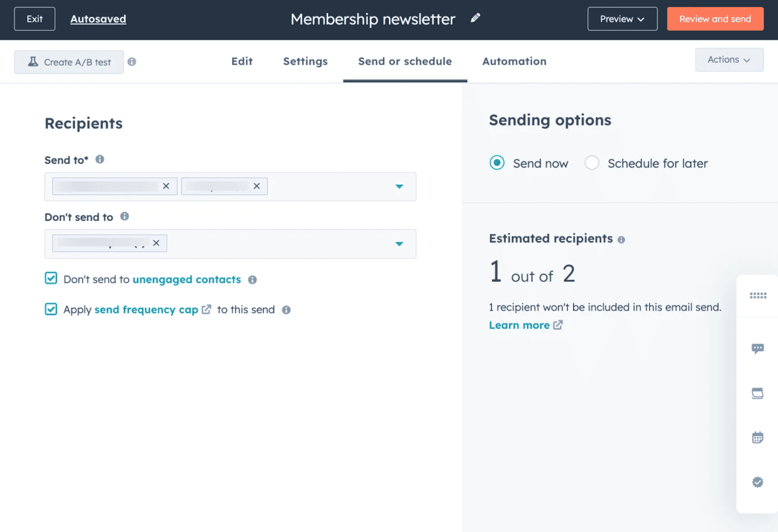778x532 pixels.
Task: Click the info icon beside Send to
Action: pyautogui.click(x=100, y=159)
